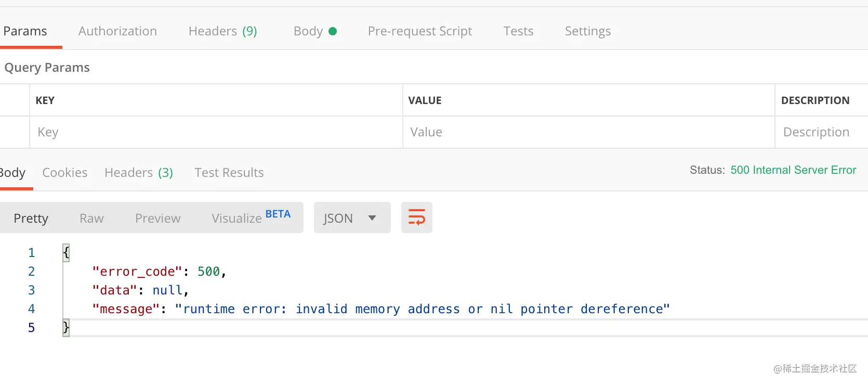
Task: Click the "data" key in the response
Action: [x=114, y=290]
